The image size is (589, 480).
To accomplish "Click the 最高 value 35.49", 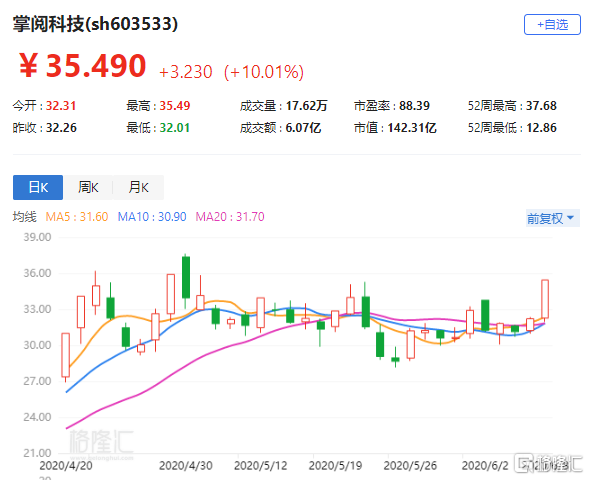I will pos(175,106).
